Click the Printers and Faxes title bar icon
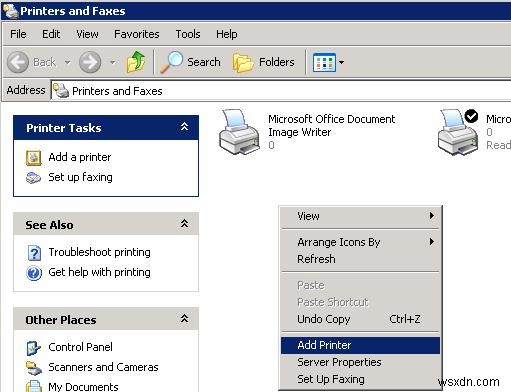The height and width of the screenshot is (392, 511). click(x=10, y=11)
